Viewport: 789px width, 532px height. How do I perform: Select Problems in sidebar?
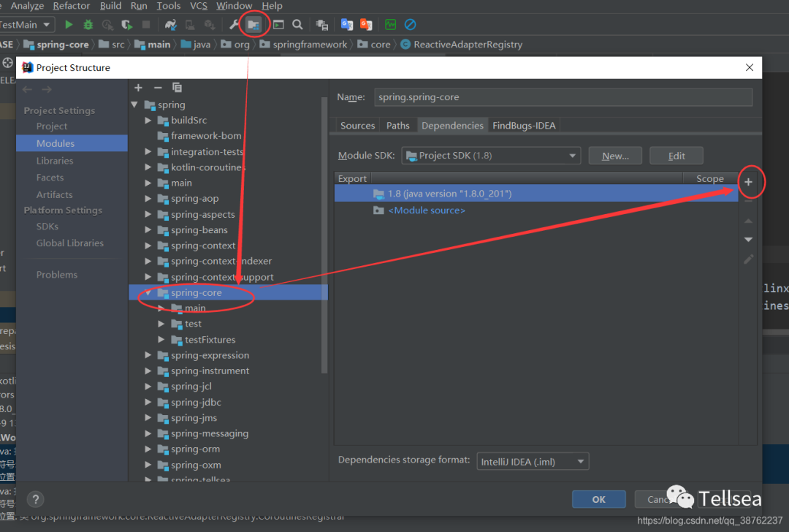(57, 274)
